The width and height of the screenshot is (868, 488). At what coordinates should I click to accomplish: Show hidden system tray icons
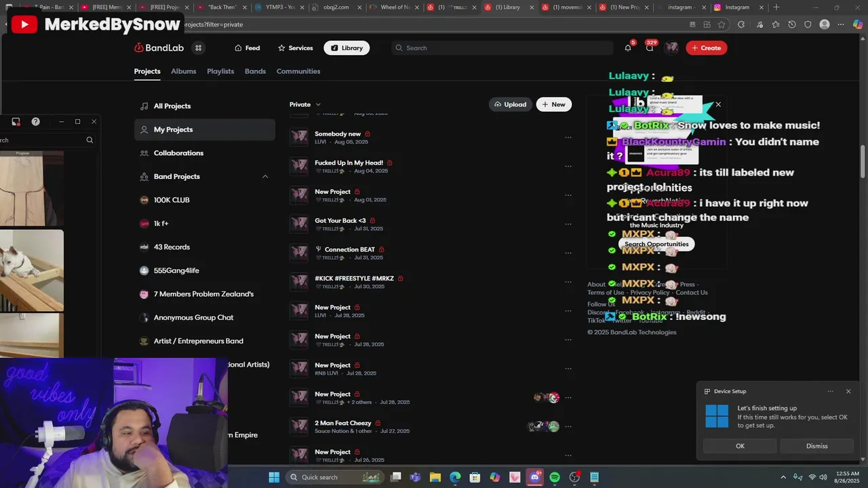(x=783, y=477)
